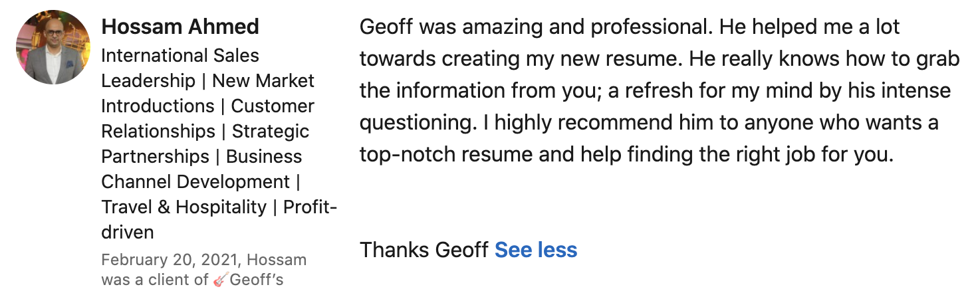Click the guitar emoji before Geoff's

tap(221, 280)
